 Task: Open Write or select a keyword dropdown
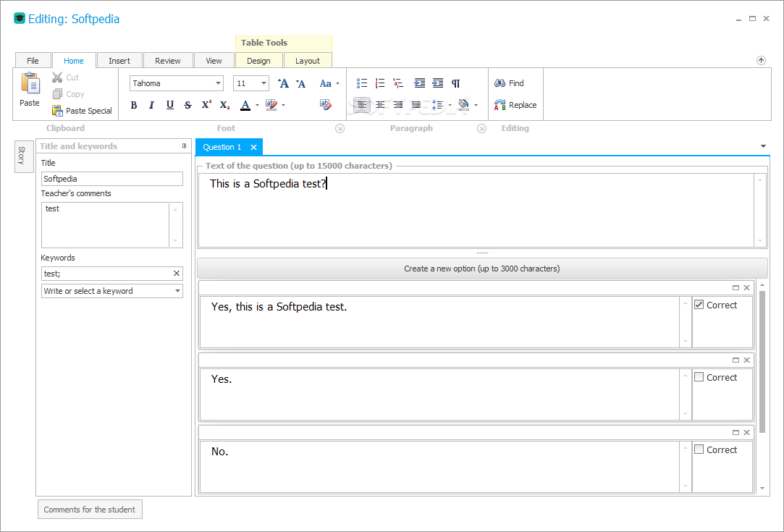[177, 291]
